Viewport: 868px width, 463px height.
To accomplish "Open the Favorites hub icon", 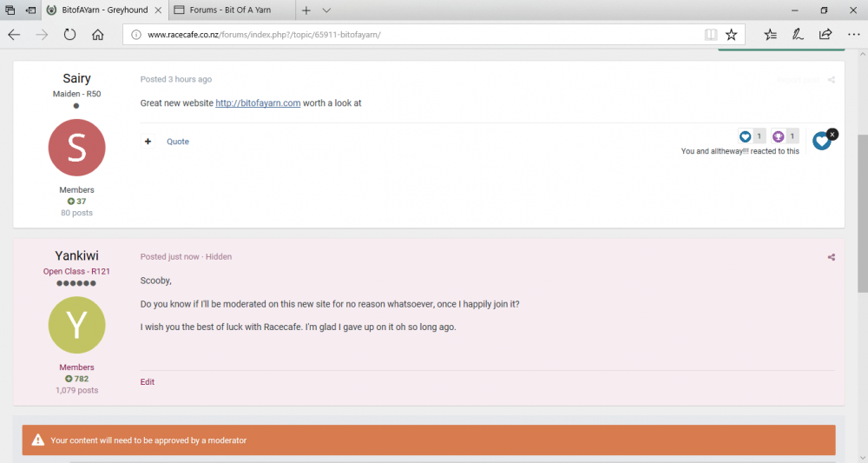I will pyautogui.click(x=770, y=35).
